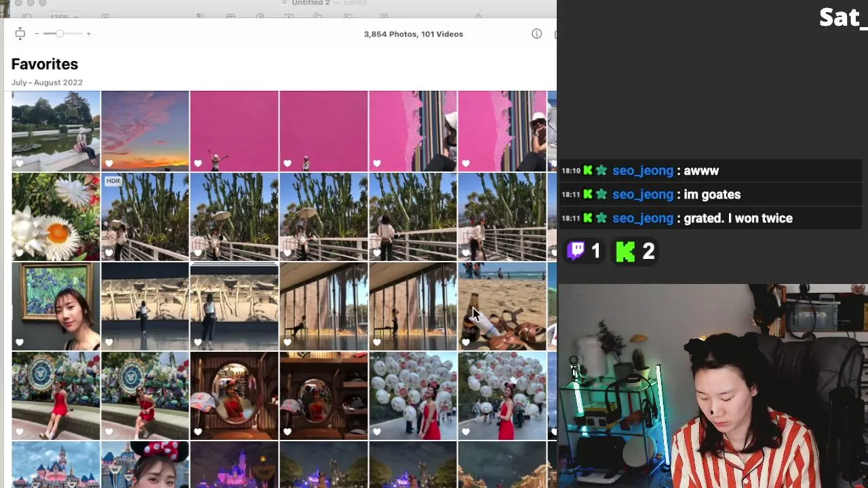
Task: Click the 3,854 Photos, 101 Videos count
Action: 414,34
